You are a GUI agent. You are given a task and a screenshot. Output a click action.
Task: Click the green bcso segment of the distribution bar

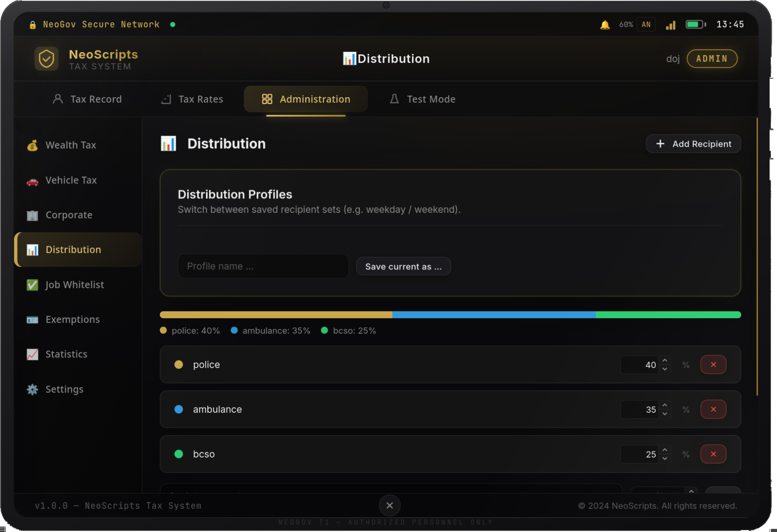(x=669, y=315)
